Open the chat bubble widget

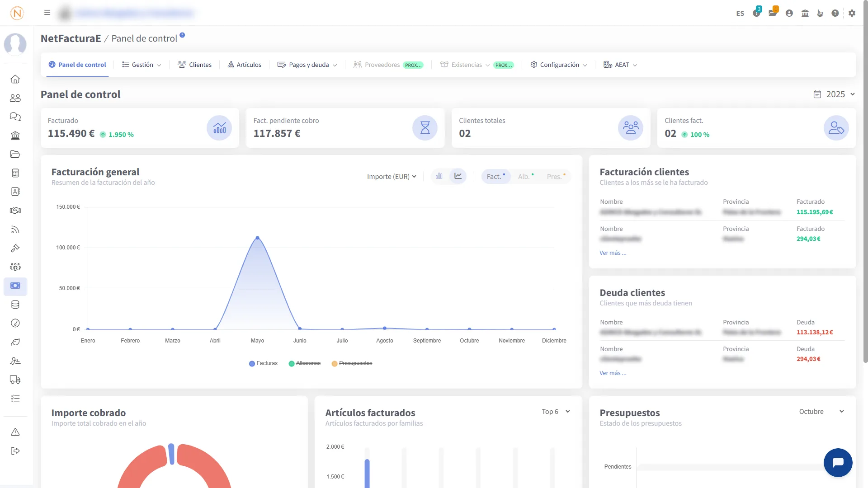tap(838, 462)
